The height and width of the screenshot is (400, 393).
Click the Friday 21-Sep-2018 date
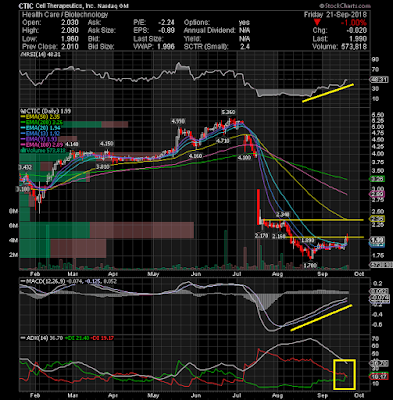(335, 15)
